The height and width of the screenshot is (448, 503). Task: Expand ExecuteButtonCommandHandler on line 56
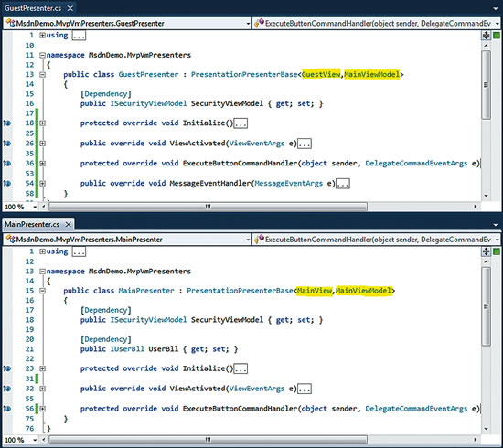click(42, 409)
